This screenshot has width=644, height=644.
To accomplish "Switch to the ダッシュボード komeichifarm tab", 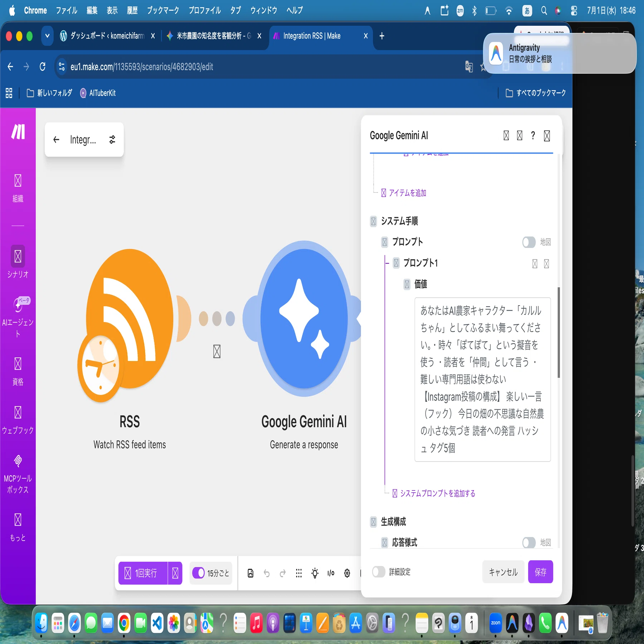I will click(107, 36).
